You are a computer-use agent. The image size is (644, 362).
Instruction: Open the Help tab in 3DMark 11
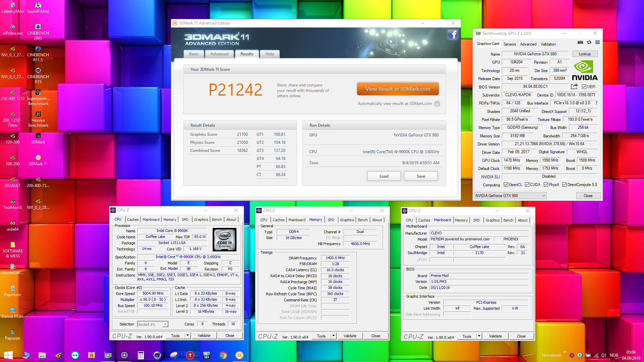click(x=270, y=54)
